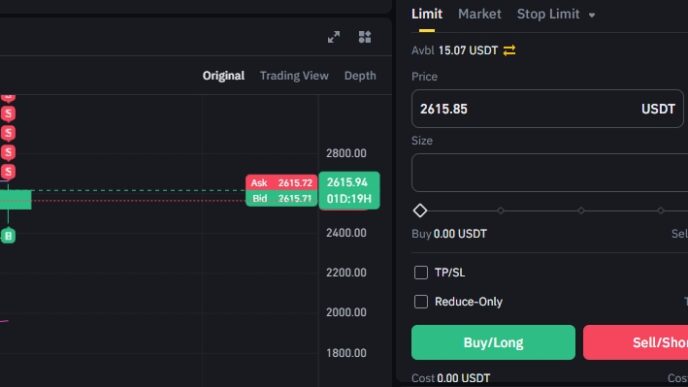Click the green B buy marker on chart
Screen dimensions: 688x387
[8, 236]
